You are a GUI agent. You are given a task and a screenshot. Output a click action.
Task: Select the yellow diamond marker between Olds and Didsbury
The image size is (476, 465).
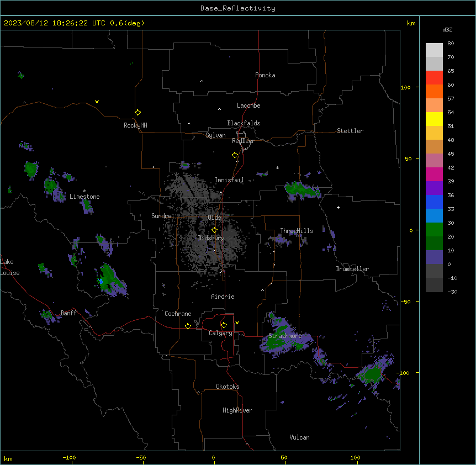click(x=214, y=230)
